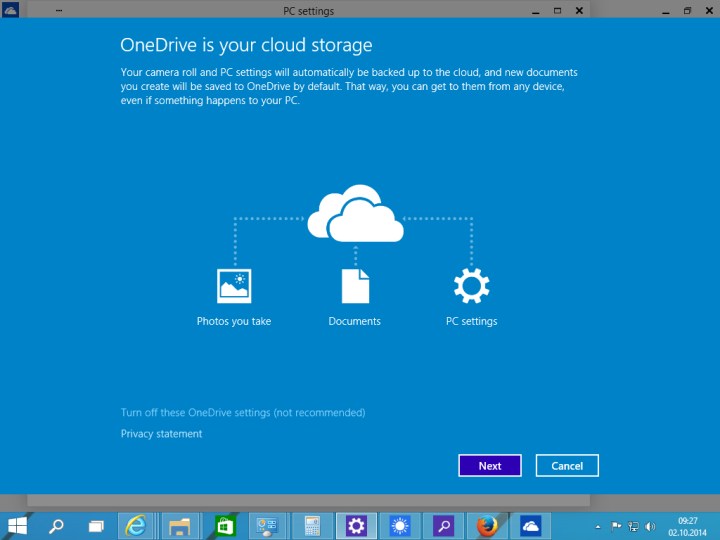Click the Documents page icon
This screenshot has width=720, height=540.
[x=355, y=286]
